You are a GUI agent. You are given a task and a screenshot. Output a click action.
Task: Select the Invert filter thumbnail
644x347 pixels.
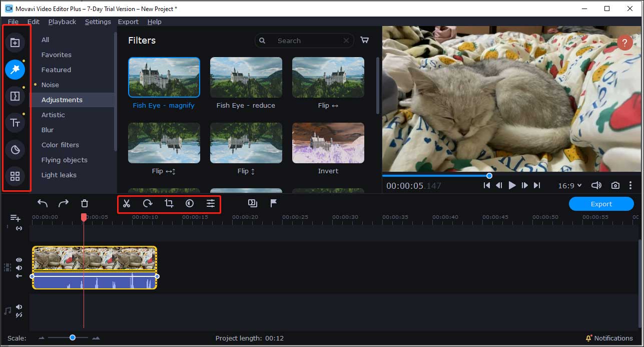pos(328,143)
